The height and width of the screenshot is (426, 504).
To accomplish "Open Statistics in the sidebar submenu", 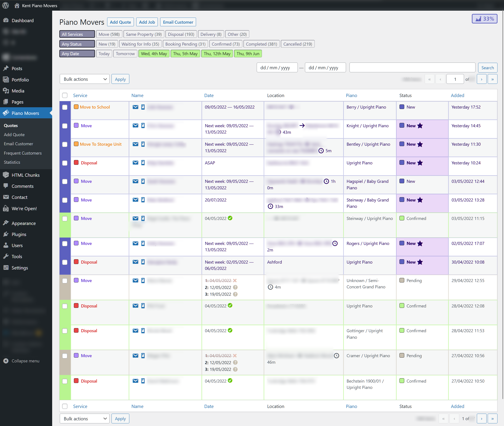I will pyautogui.click(x=12, y=162).
